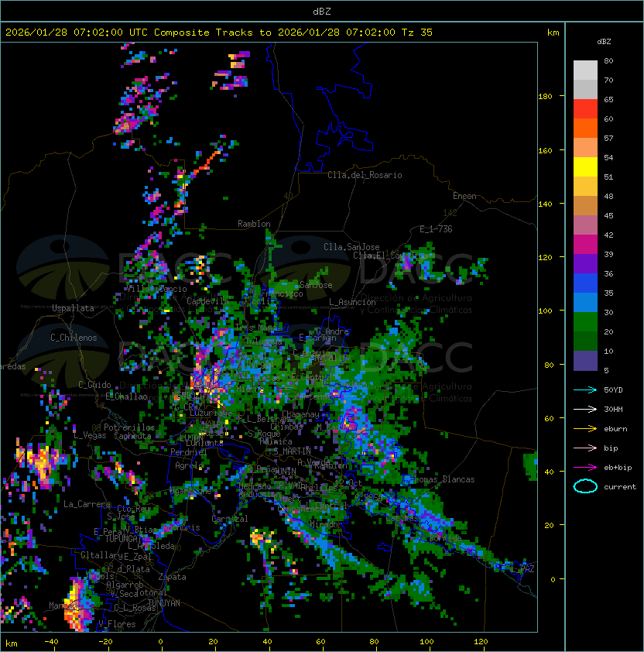Click the '-40' tick on horizontal km axis

pos(51,642)
